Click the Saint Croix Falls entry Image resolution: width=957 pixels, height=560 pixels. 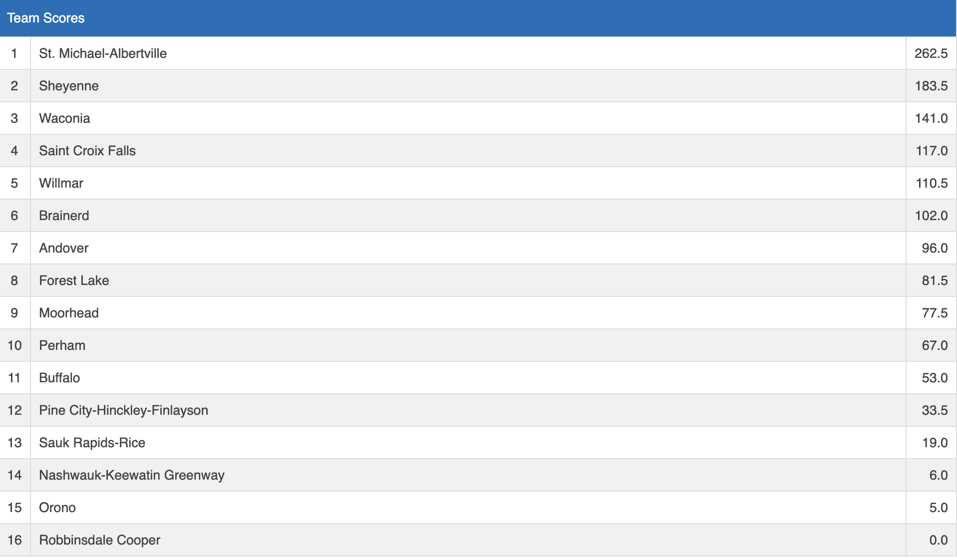[x=87, y=151]
